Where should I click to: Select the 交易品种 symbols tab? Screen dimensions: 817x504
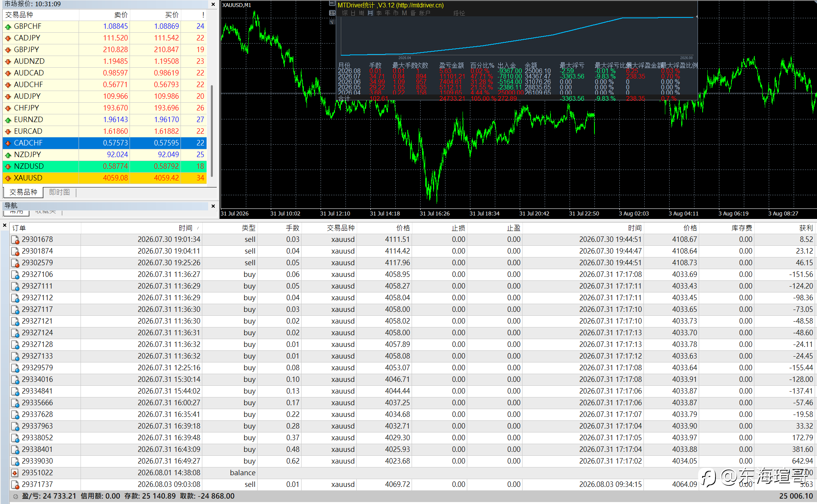23,192
